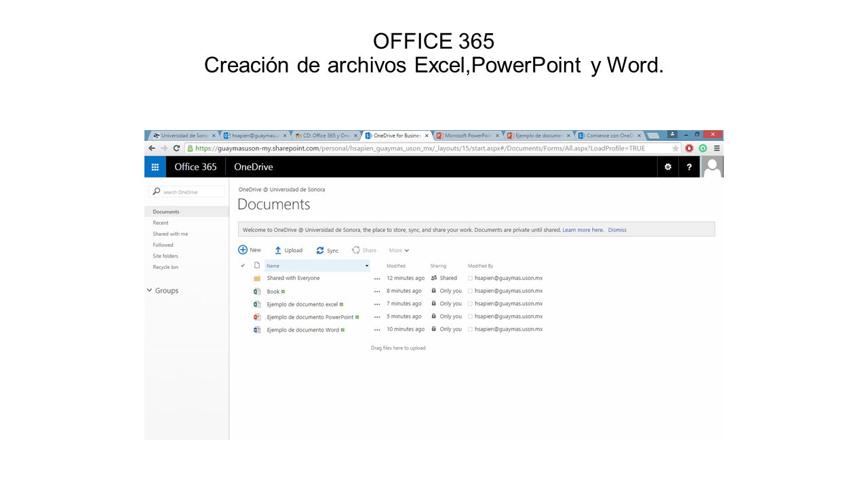Bookmark page with the star icon
This screenshot has width=868, height=488.
675,148
